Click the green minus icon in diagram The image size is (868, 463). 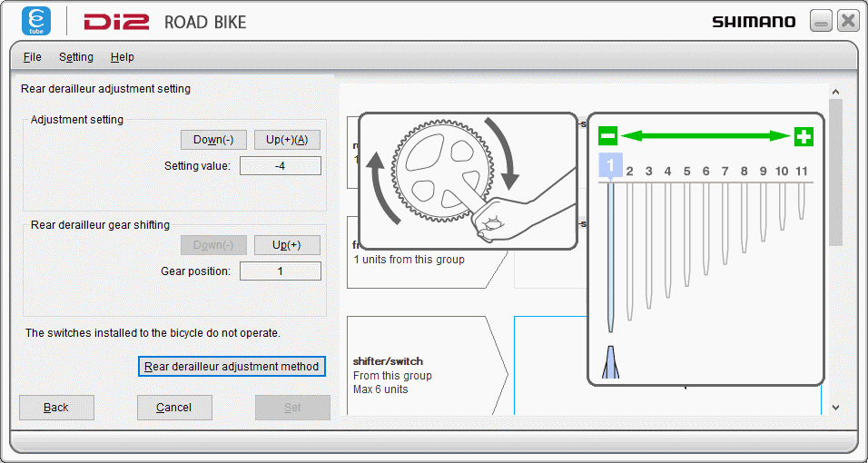(x=607, y=137)
